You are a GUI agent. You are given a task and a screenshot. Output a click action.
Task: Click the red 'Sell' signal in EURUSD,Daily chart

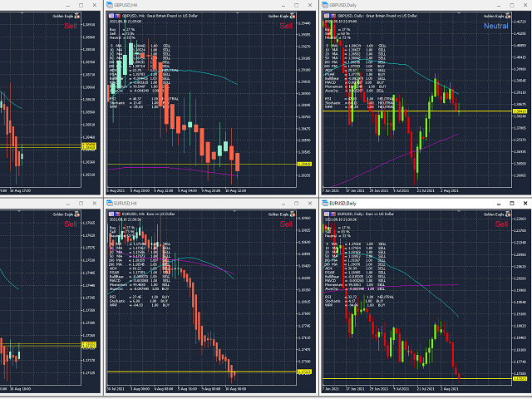point(501,224)
